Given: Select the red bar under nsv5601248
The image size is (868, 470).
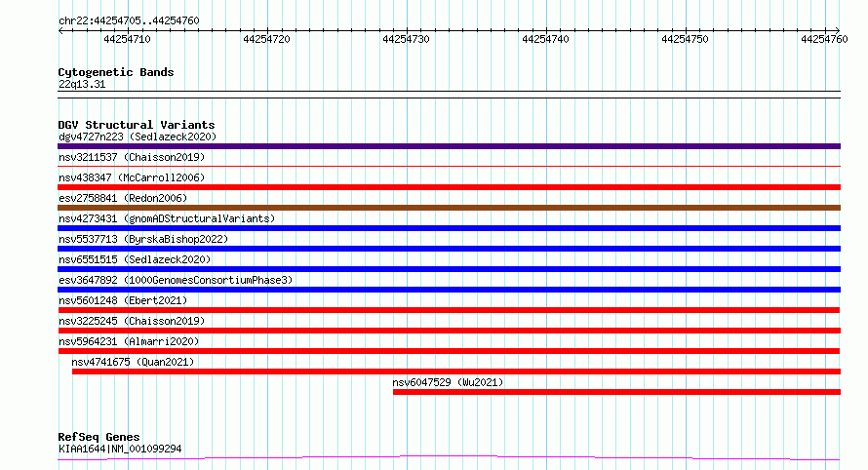Looking at the screenshot, I should 449,310.
